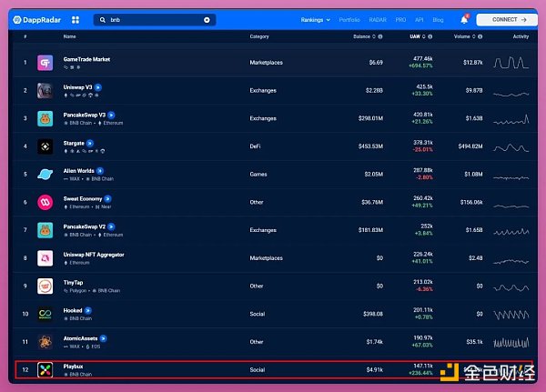Open the notifications bell
This screenshot has height=392, width=546.
464,19
